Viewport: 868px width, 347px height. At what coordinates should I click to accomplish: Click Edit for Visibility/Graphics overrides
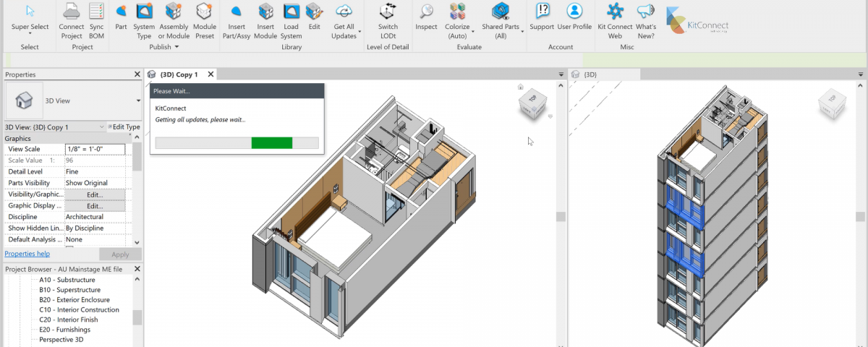(x=95, y=194)
